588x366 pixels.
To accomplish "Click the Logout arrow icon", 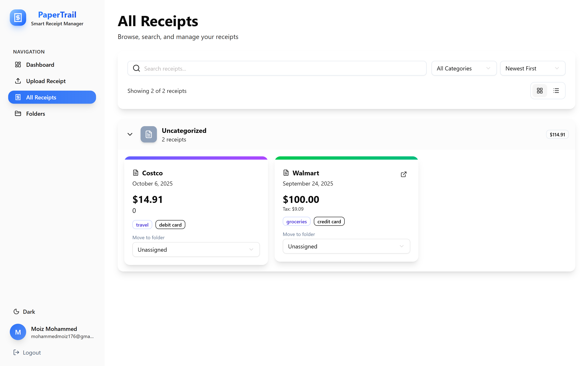I will (x=16, y=353).
